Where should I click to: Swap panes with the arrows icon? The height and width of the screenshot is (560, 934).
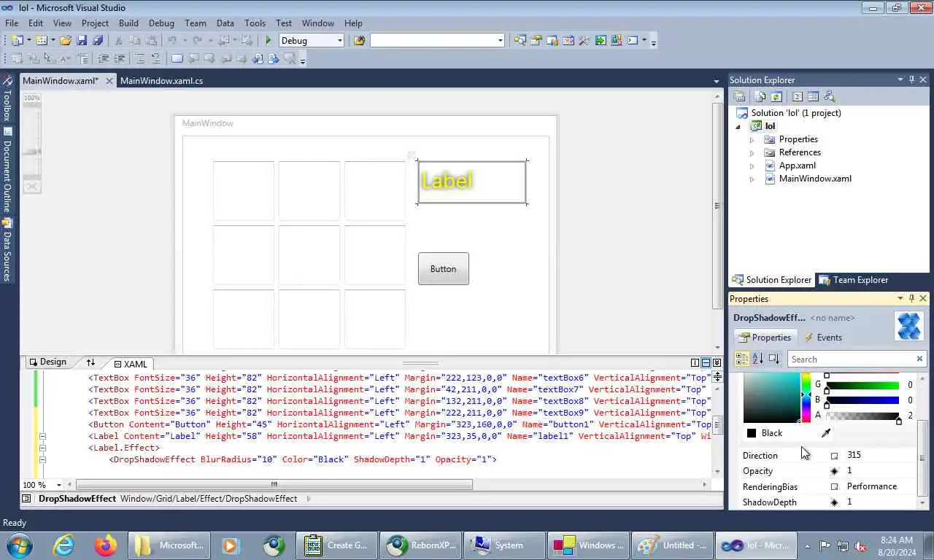(x=90, y=362)
